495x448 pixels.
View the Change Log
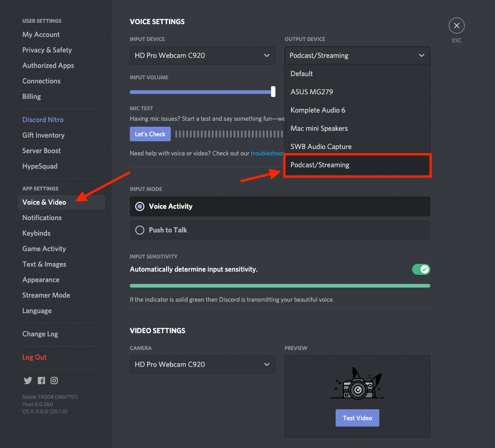pos(40,334)
